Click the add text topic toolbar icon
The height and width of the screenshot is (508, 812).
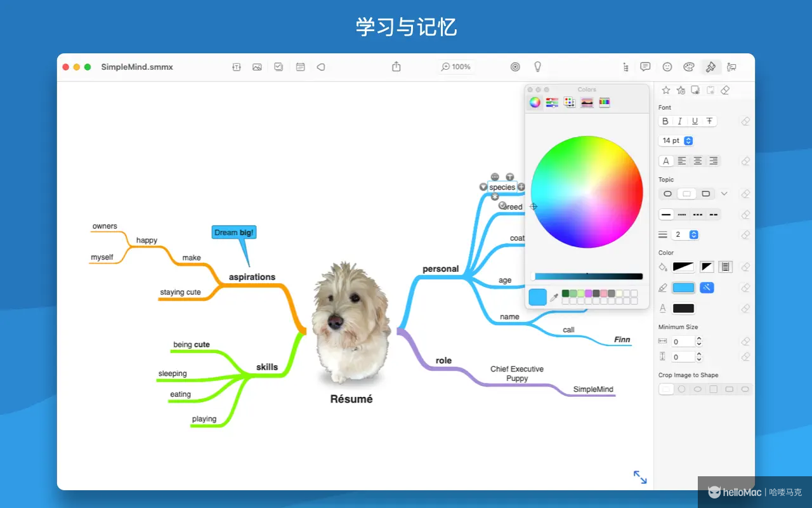pyautogui.click(x=237, y=67)
